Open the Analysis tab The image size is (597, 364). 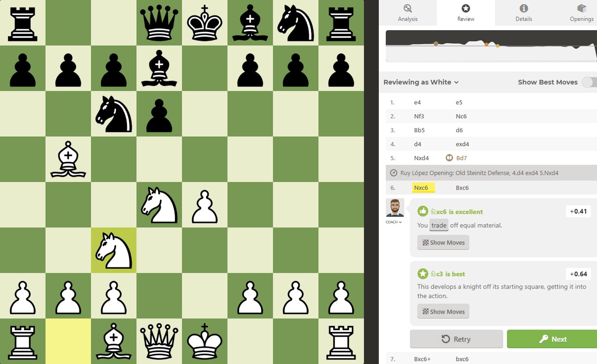[x=408, y=13]
